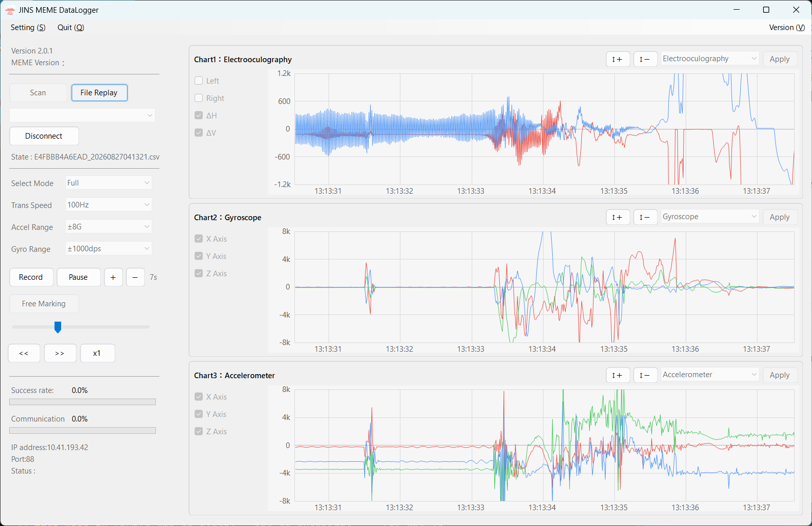Screen dimensions: 812x526
Task: Open the Quit menu
Action: [71, 28]
